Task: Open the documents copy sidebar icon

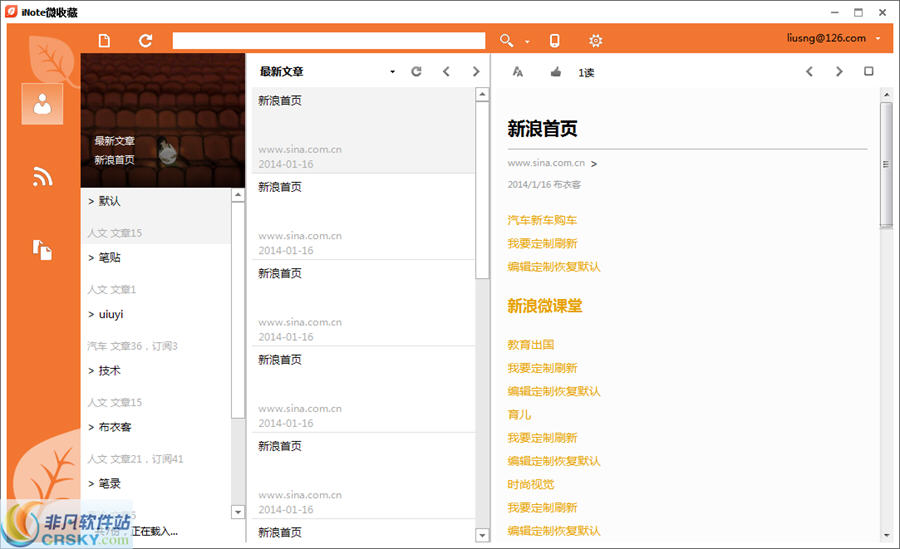Action: tap(42, 250)
